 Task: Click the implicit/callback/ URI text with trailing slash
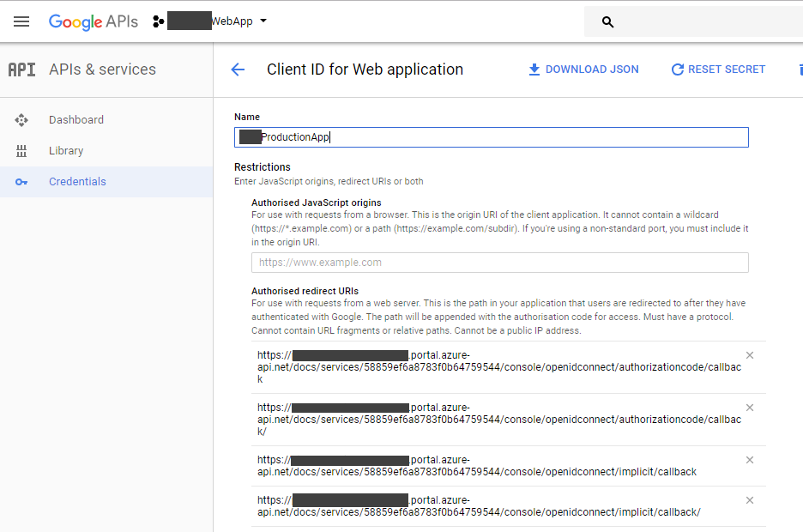(479, 506)
